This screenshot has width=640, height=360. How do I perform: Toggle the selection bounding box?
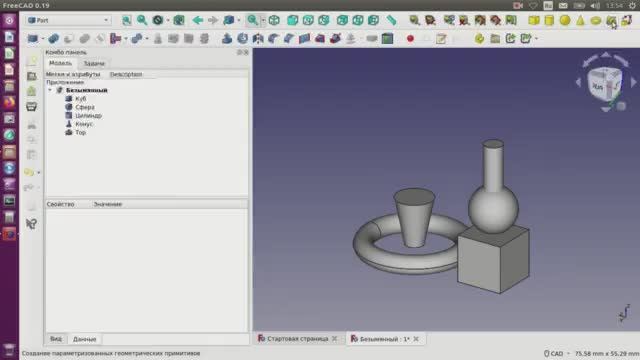pyautogui.click(x=179, y=20)
